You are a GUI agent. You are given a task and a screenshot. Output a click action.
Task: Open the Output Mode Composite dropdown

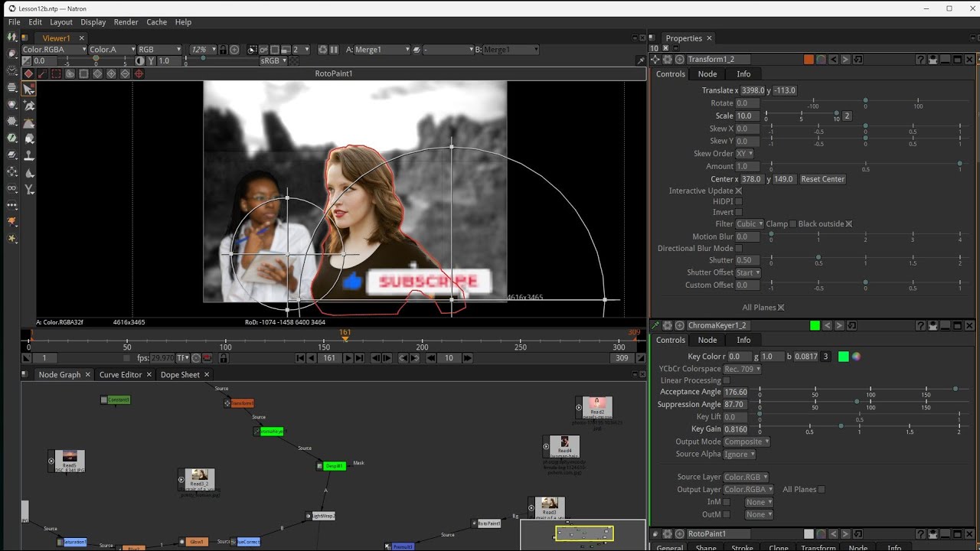tap(746, 442)
